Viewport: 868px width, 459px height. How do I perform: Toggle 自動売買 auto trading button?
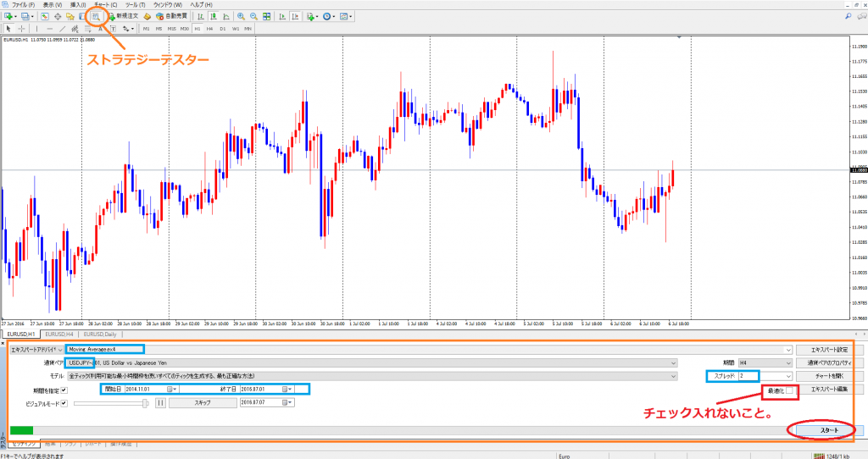[172, 16]
